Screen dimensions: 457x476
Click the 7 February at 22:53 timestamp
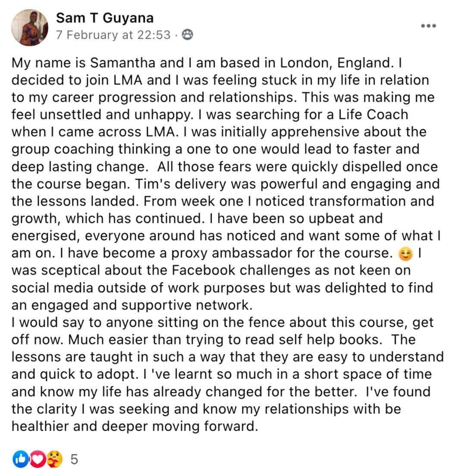click(x=113, y=35)
